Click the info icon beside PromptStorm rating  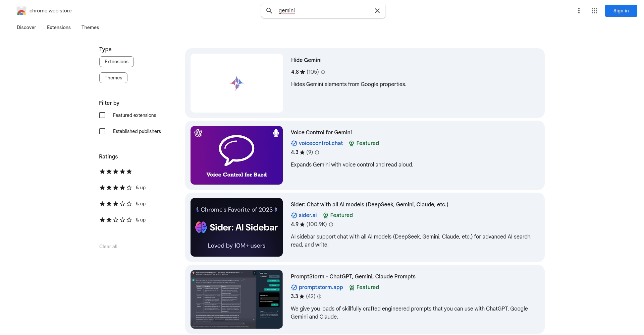319,296
